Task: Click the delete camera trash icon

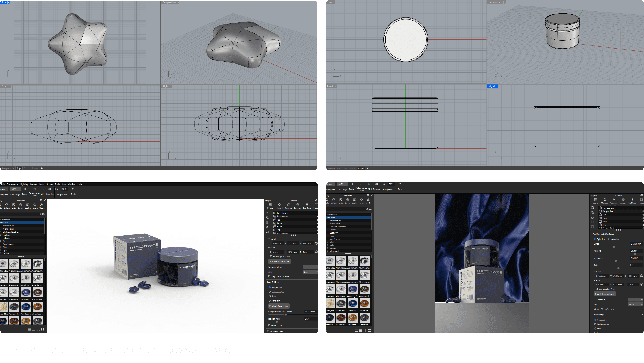Action: pos(267,222)
